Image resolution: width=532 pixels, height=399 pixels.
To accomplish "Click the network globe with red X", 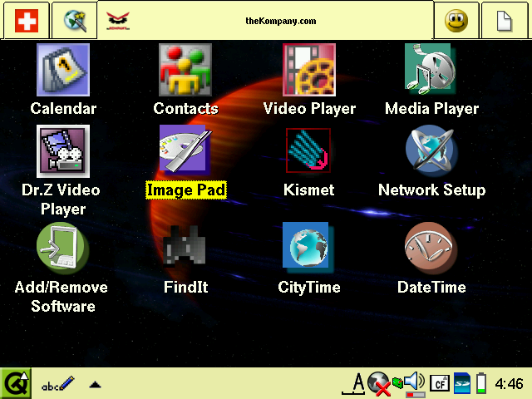I will (x=379, y=383).
